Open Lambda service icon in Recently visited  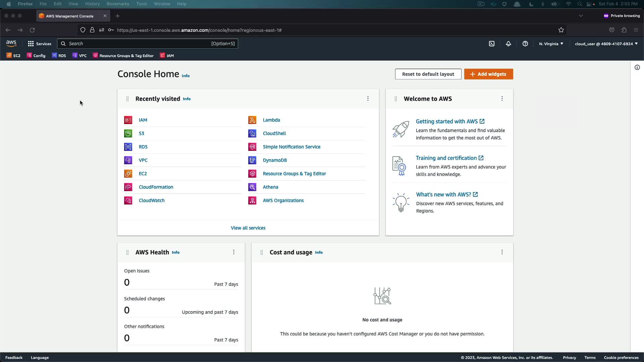click(252, 120)
